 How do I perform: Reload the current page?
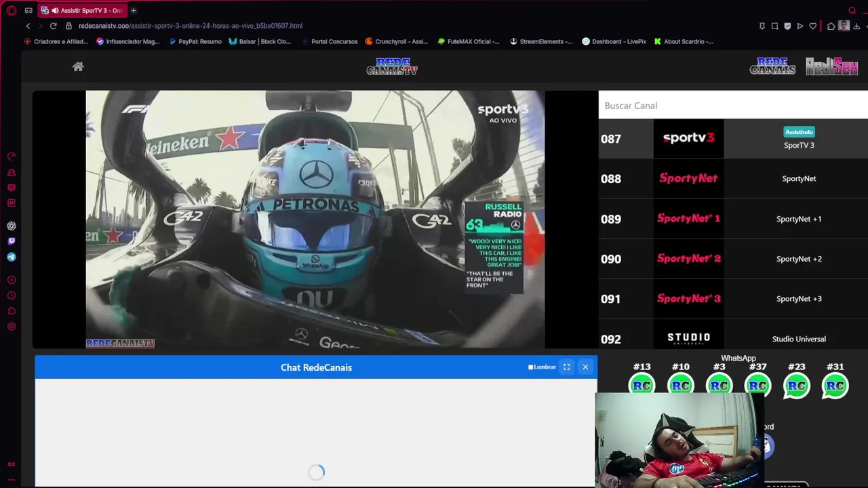click(x=53, y=26)
